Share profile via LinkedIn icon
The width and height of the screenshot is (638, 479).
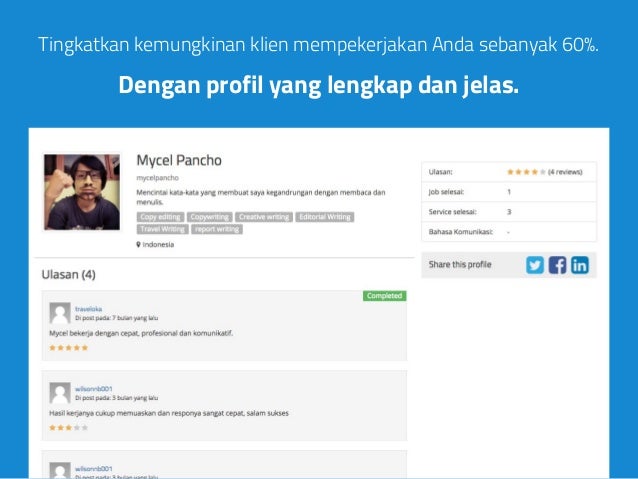579,265
